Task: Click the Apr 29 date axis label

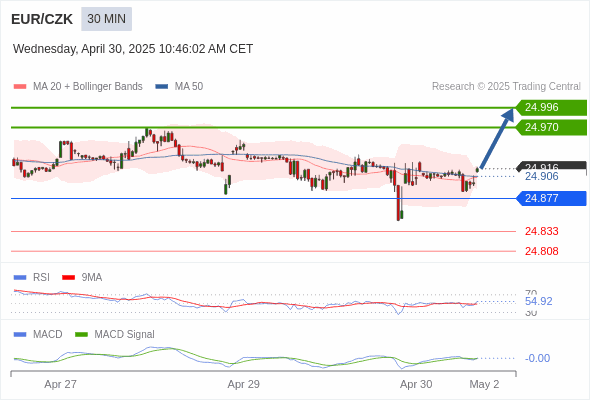Action: pos(243,384)
